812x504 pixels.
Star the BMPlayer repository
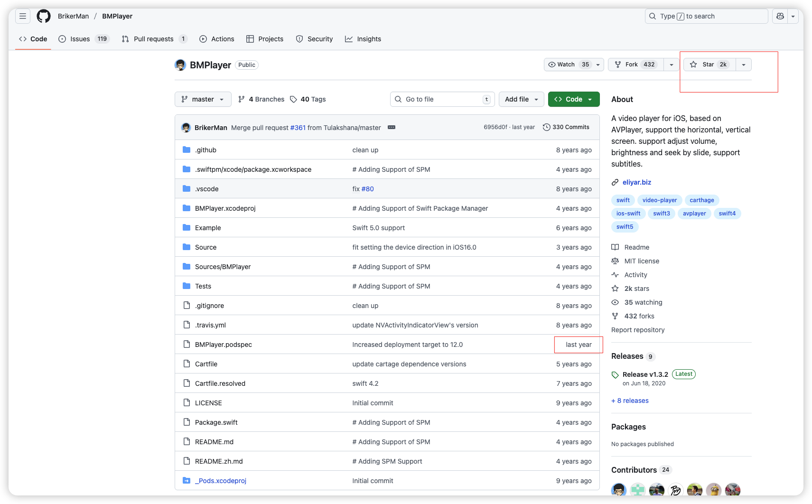click(709, 65)
